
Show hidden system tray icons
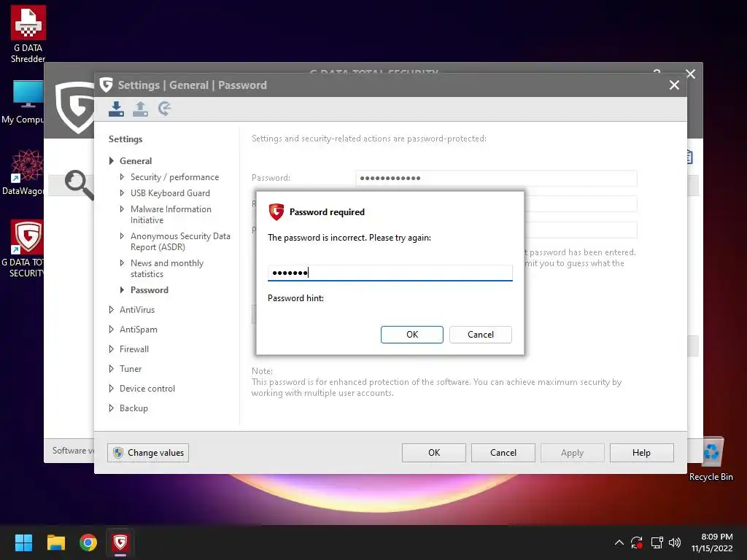(619, 542)
